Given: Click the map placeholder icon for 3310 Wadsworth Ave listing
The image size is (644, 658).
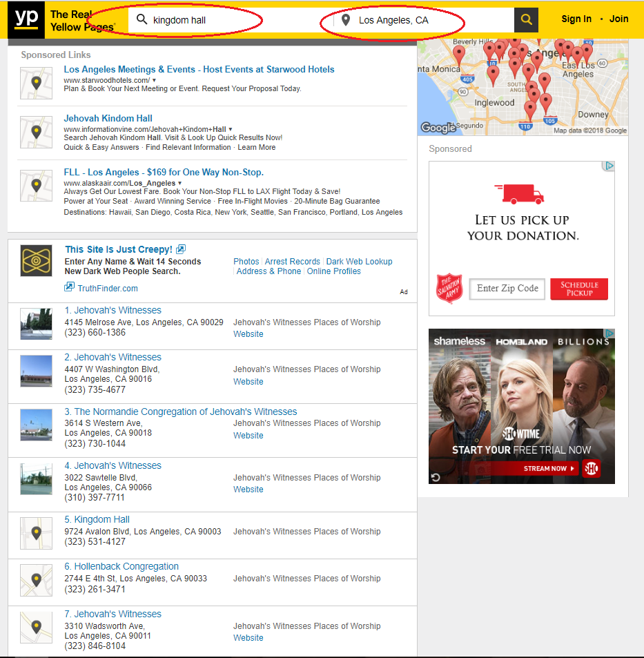Looking at the screenshot, I should point(37,628).
